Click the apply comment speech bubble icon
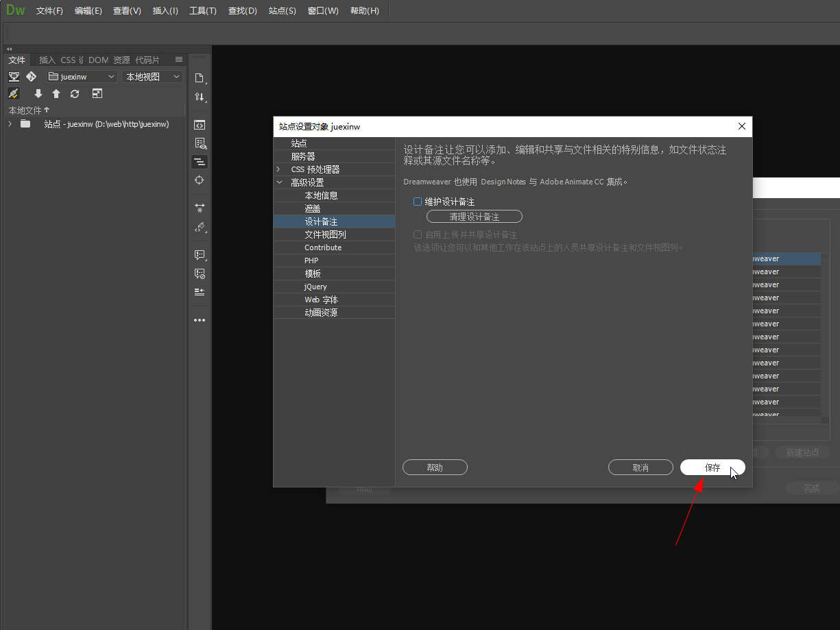This screenshot has width=840, height=630. (x=200, y=255)
